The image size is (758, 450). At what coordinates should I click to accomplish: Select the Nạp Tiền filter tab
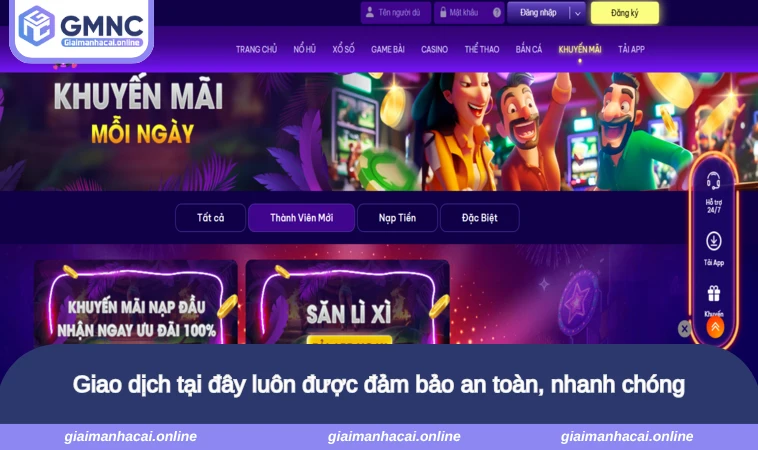tap(397, 218)
